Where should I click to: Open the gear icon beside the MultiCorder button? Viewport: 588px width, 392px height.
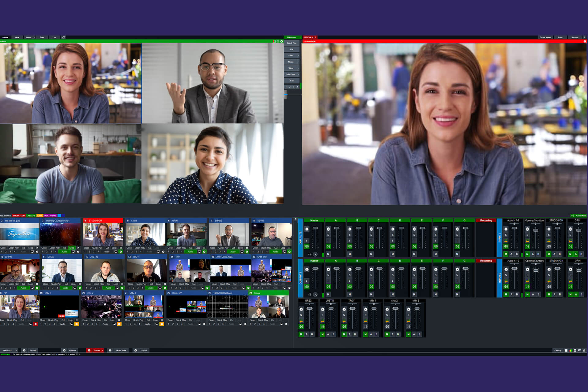pos(110,350)
